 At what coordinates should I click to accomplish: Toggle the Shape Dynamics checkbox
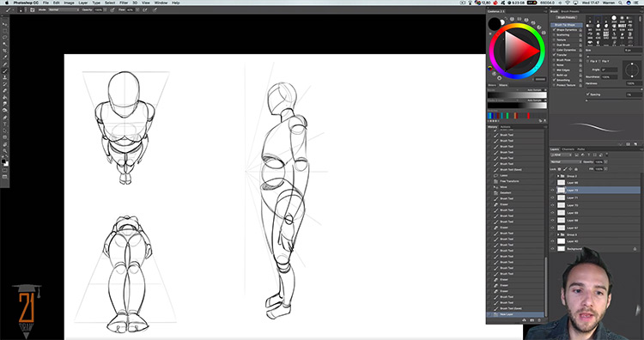point(554,30)
